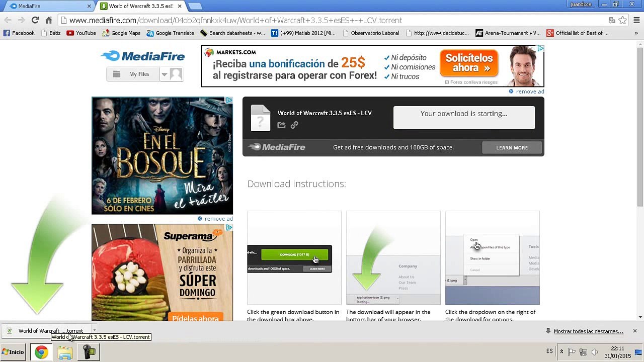This screenshot has height=362, width=644.
Task: Open Chrome from the Windows taskbar
Action: tap(41, 352)
